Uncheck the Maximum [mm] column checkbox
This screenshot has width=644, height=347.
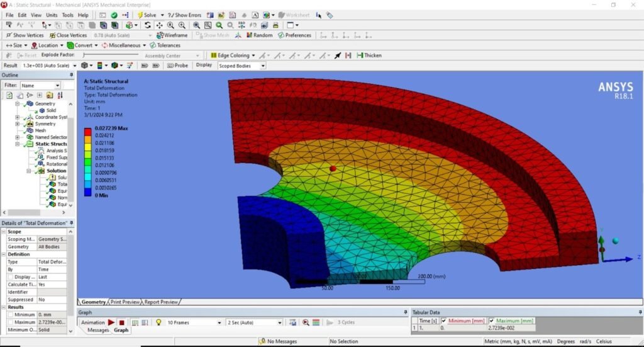(x=492, y=321)
